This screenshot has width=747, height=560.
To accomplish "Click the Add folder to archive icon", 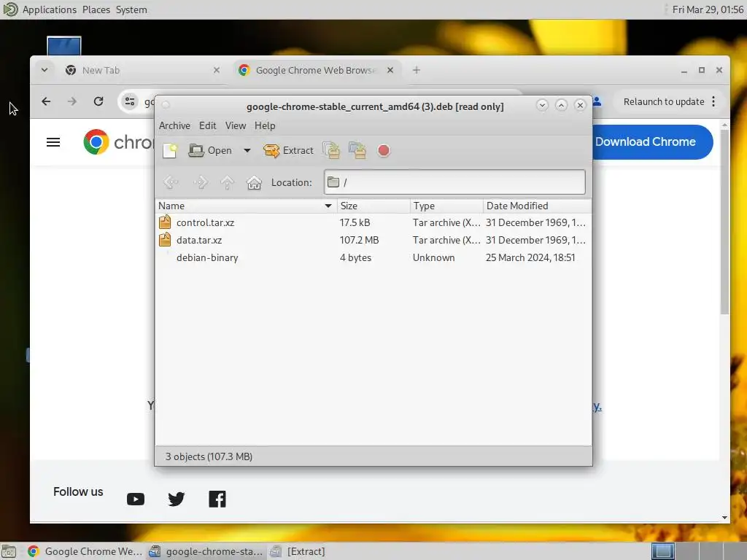I will 357,150.
